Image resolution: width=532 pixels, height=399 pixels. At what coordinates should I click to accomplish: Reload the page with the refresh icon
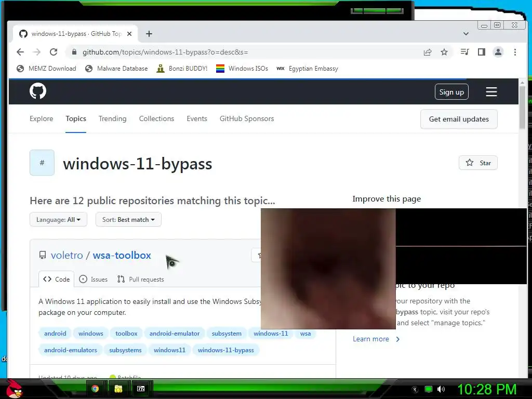point(54,52)
